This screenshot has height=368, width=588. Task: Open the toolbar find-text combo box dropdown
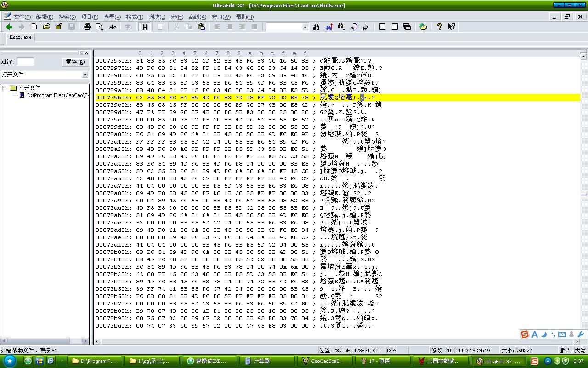click(x=305, y=27)
